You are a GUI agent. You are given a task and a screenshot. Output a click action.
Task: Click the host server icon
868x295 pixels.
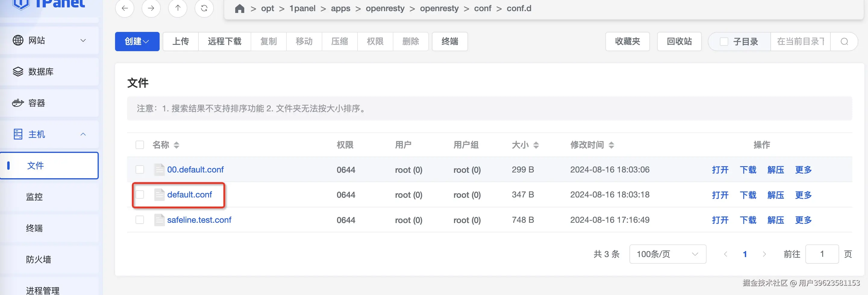(x=18, y=134)
